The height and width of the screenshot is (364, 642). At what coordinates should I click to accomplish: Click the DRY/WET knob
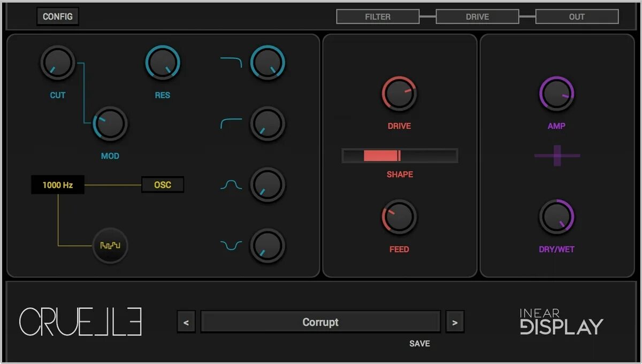(x=556, y=217)
